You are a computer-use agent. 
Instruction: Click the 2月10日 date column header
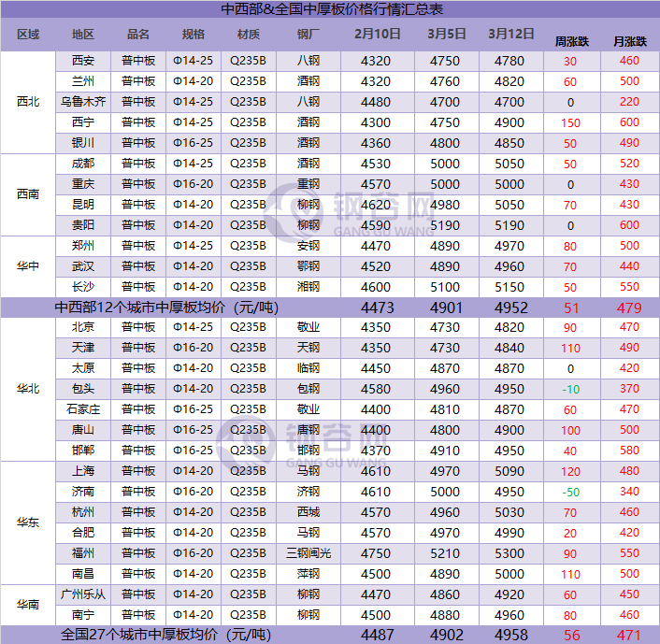378,35
